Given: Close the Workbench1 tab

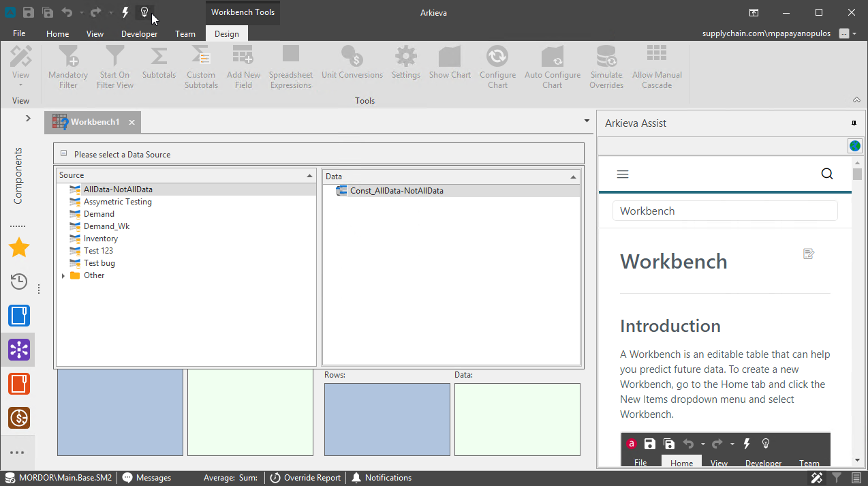Looking at the screenshot, I should click(132, 123).
